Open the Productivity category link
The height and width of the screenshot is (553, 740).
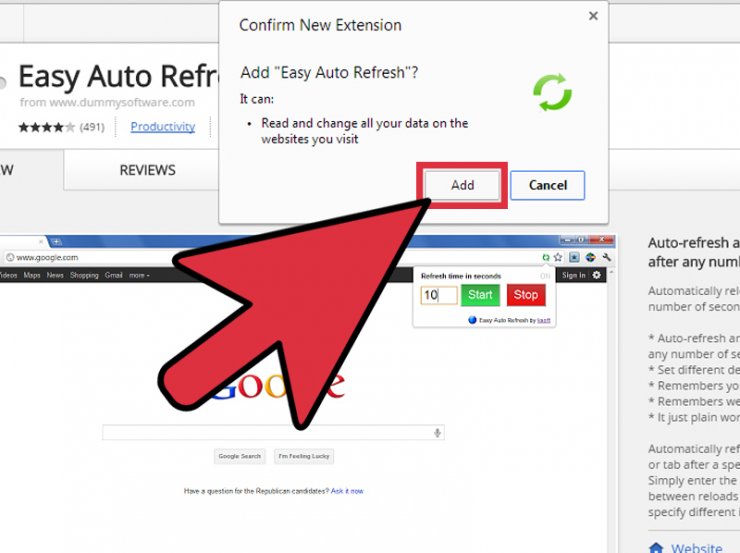pos(163,126)
